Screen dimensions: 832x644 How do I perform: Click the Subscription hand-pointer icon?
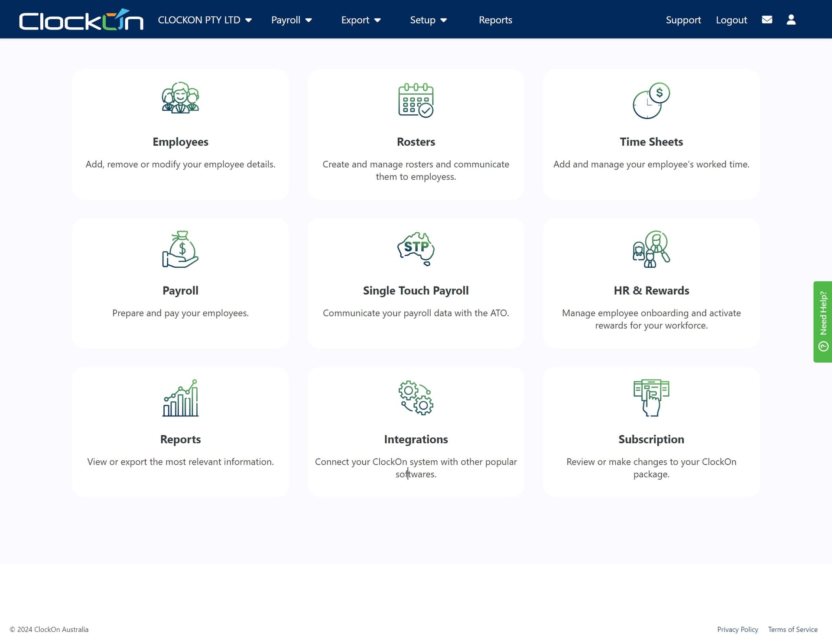click(x=651, y=398)
